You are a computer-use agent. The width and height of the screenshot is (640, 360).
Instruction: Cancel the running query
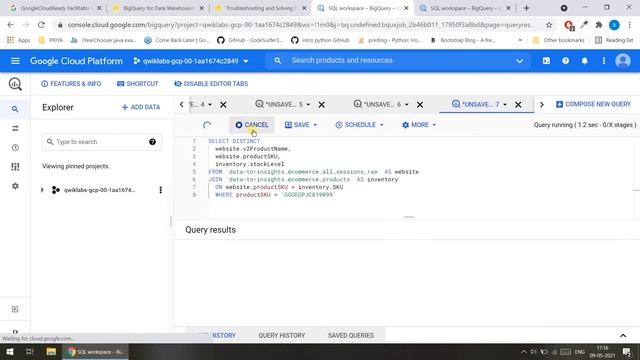252,125
